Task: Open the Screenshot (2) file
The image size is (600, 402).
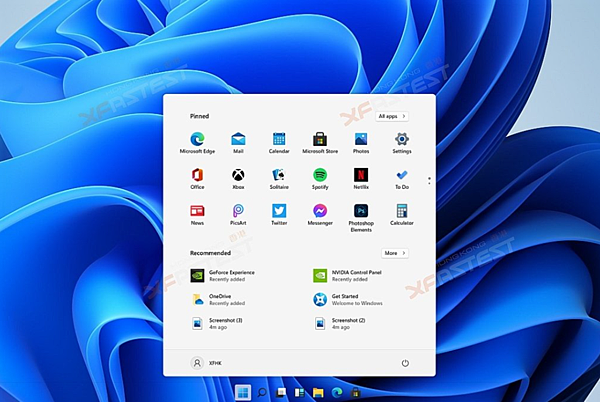Action: click(x=339, y=324)
